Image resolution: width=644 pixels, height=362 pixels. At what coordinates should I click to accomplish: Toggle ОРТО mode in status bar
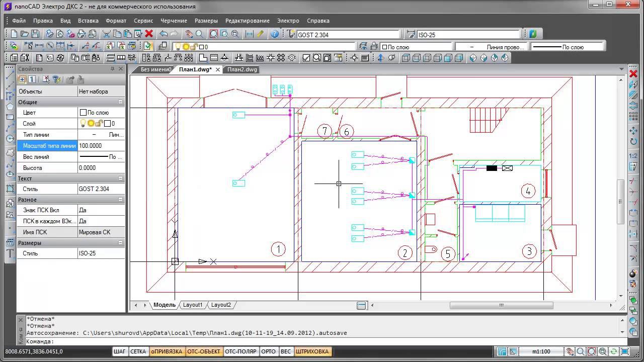tap(268, 351)
